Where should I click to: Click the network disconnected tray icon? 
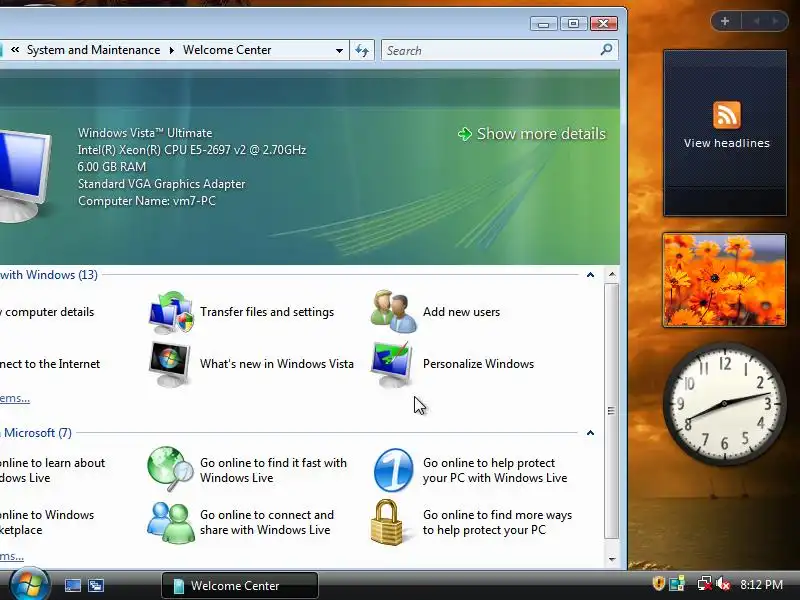tap(705, 584)
